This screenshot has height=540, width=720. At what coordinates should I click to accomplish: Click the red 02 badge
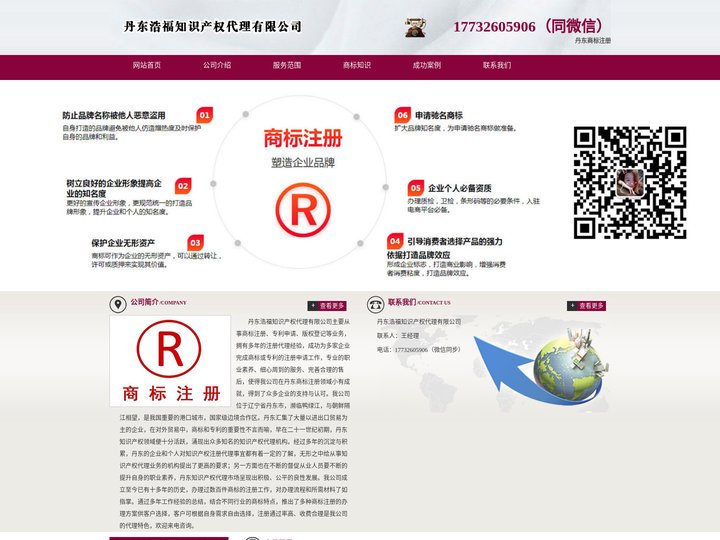[183, 186]
